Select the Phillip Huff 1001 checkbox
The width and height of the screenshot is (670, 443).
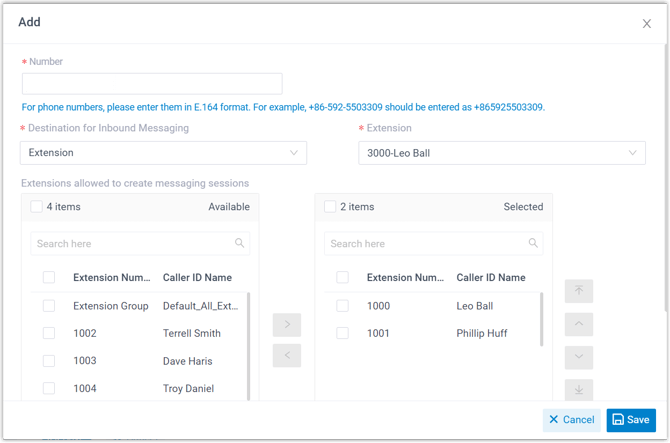(343, 333)
